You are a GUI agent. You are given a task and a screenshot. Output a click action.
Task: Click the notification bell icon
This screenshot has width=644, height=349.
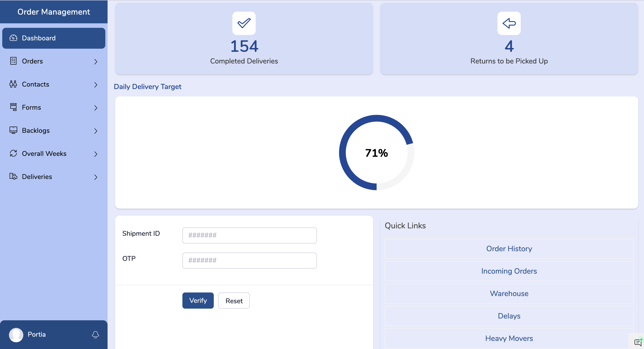tap(95, 334)
